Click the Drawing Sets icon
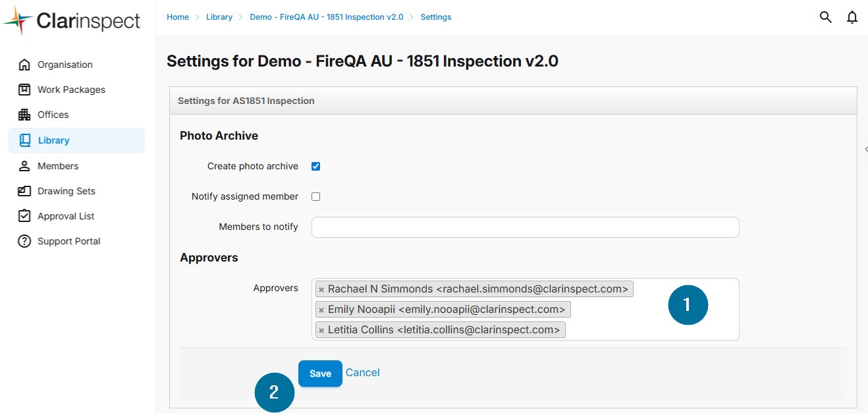Viewport: 868px width, 415px height. coord(24,191)
